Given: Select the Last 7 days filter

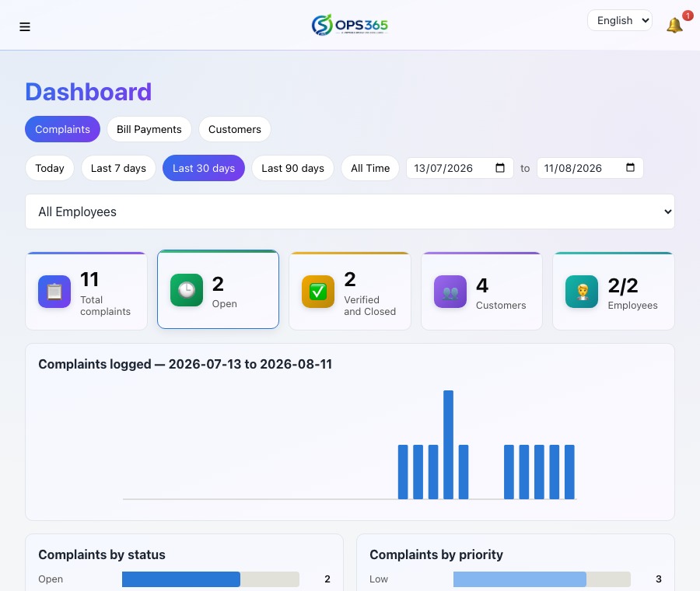Looking at the screenshot, I should click(x=118, y=168).
